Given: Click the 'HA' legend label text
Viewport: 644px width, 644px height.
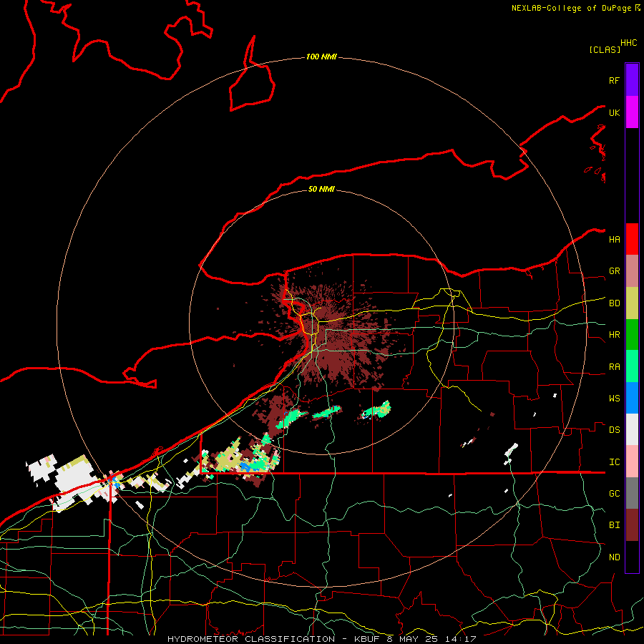Looking at the screenshot, I should coord(614,239).
